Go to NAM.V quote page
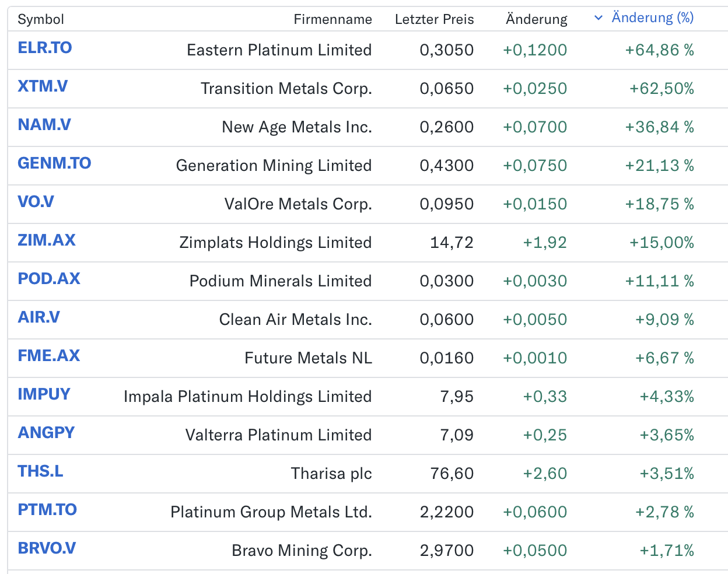 coord(44,125)
